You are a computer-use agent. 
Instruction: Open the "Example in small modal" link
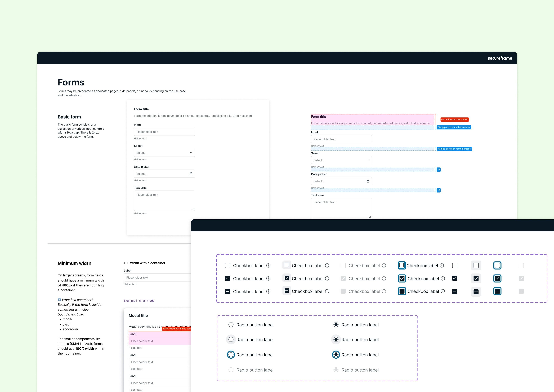pyautogui.click(x=139, y=300)
